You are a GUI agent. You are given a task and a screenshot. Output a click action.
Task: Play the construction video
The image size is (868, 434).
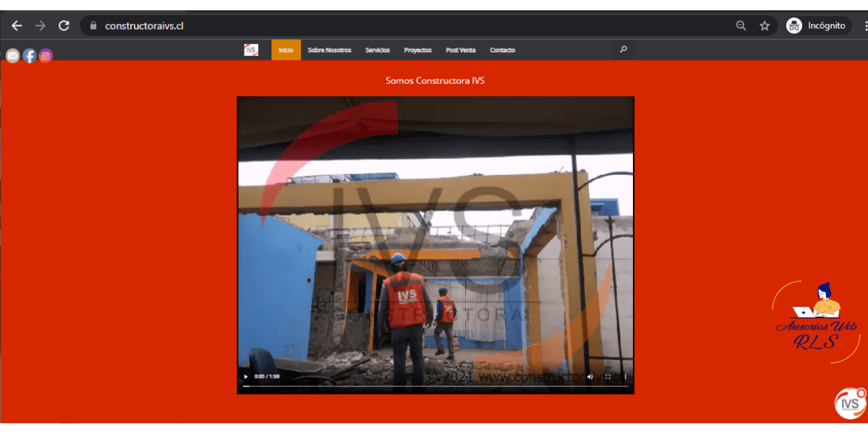coord(246,376)
